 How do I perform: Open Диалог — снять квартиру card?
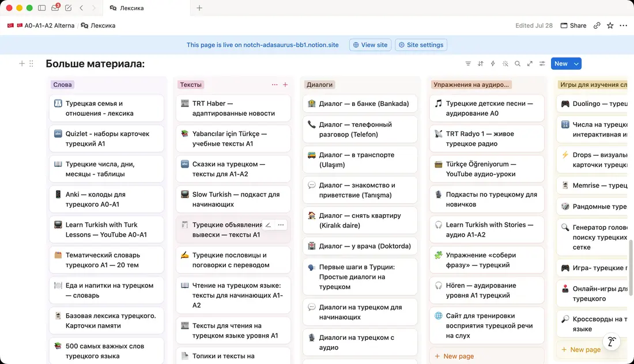pyautogui.click(x=360, y=220)
